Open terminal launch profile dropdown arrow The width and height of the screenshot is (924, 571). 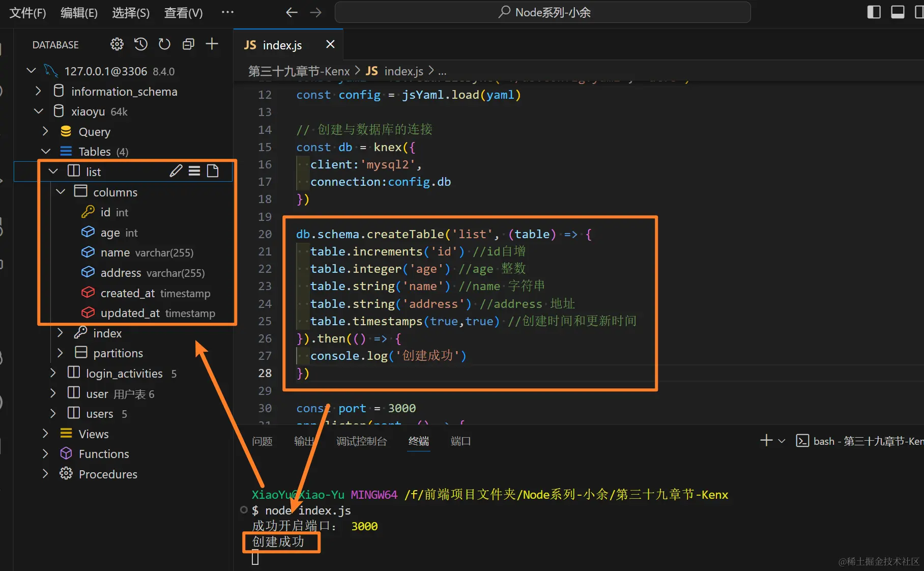tap(782, 441)
